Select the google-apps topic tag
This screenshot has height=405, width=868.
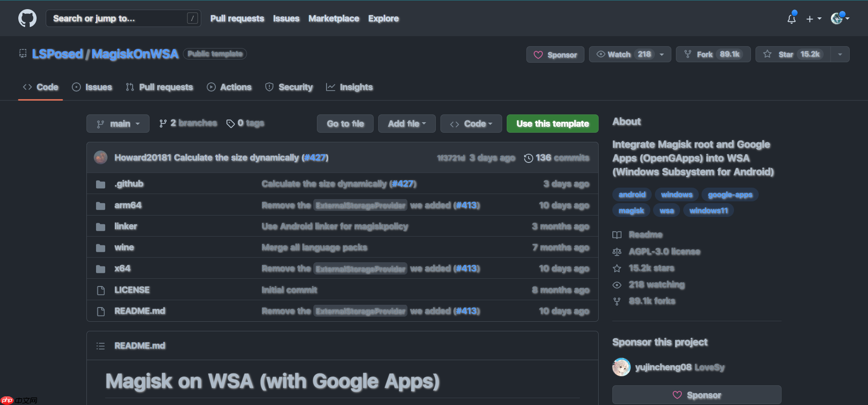tap(730, 195)
